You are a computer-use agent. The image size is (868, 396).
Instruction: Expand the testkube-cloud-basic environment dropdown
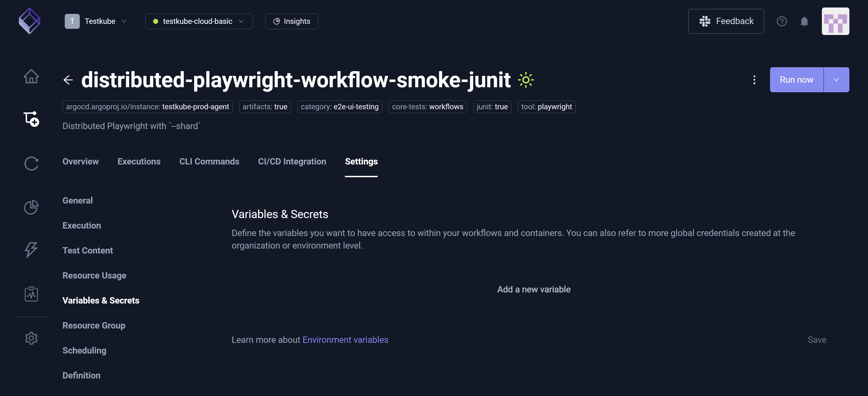198,21
